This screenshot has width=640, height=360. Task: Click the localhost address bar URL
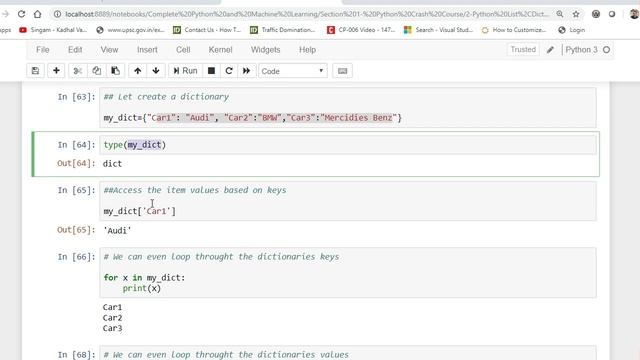pyautogui.click(x=307, y=14)
